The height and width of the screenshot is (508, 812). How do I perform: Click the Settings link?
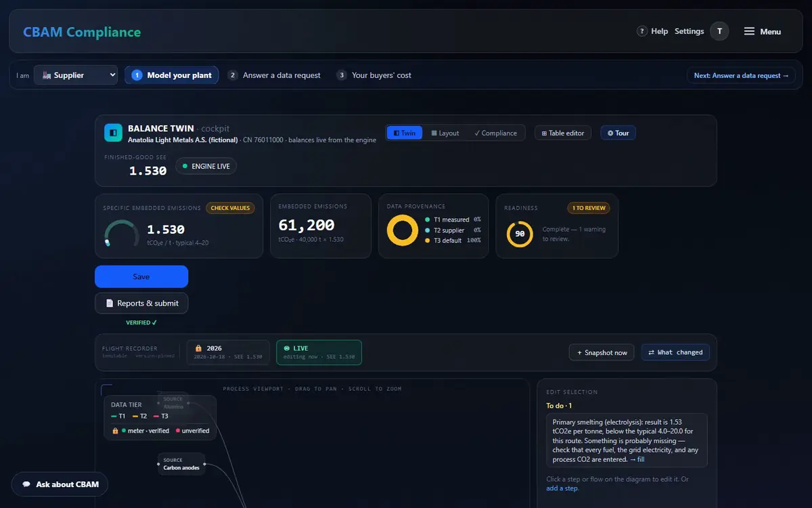(x=689, y=31)
